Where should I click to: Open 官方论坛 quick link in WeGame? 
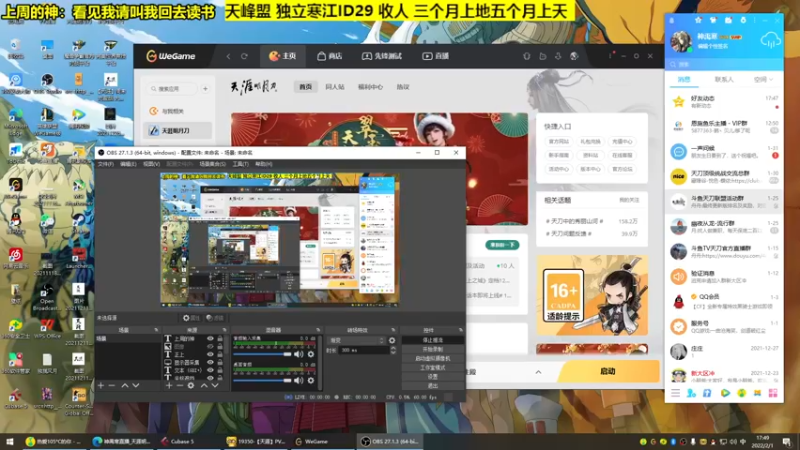click(622, 169)
